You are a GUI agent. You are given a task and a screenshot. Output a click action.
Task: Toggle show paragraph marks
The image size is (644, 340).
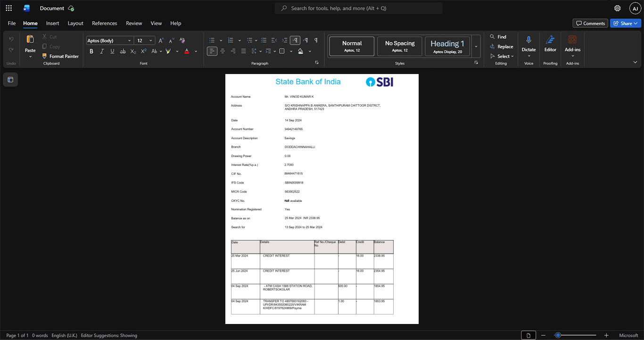coord(316,41)
